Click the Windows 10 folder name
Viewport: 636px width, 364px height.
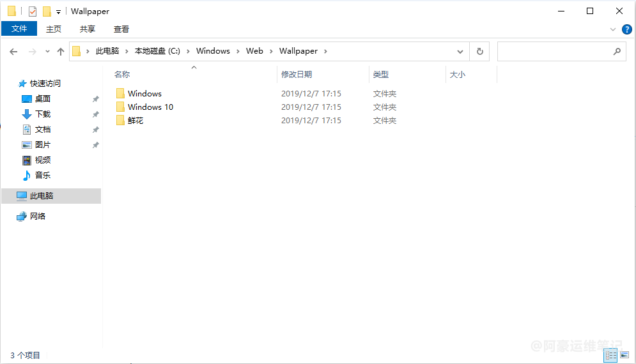150,107
